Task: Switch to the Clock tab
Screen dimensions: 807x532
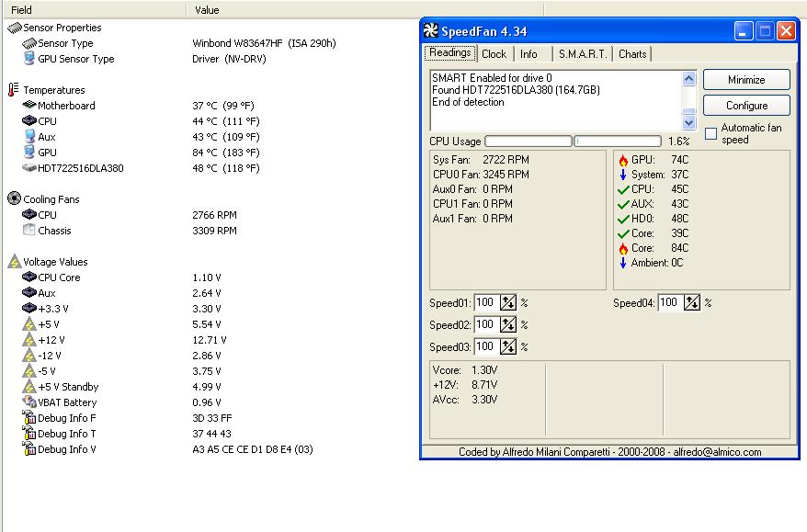Action: [x=494, y=54]
